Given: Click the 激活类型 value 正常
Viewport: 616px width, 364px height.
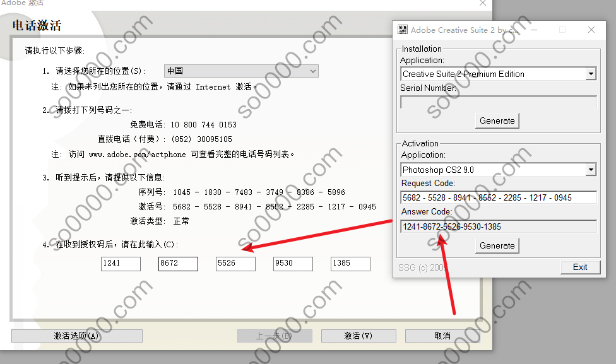Looking at the screenshot, I should pos(181,221).
